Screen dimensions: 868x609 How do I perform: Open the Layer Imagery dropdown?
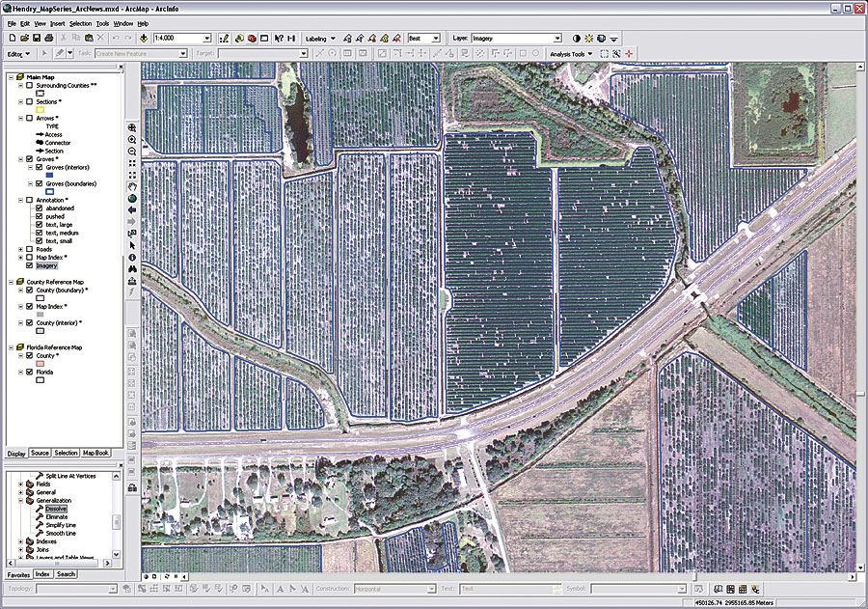click(x=557, y=39)
